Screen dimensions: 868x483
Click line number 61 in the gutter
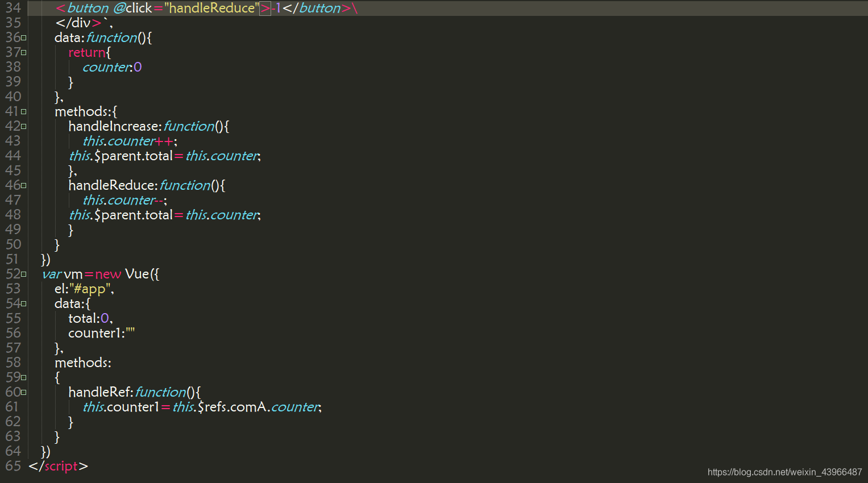pyautogui.click(x=13, y=407)
